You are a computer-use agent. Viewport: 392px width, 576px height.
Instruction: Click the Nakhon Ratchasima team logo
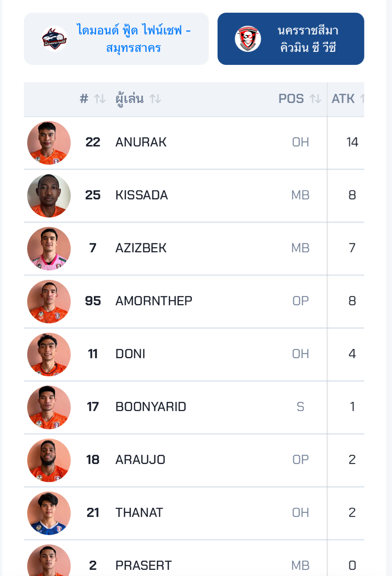click(248, 39)
